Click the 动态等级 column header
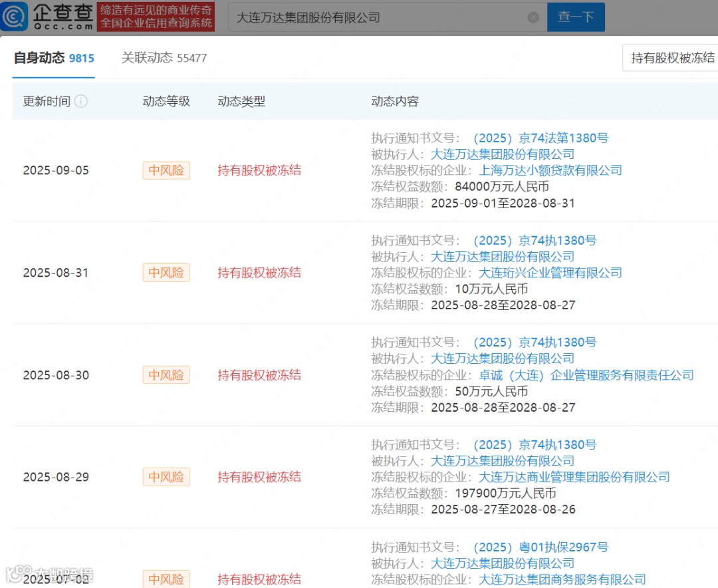Image resolution: width=718 pixels, height=588 pixels. pos(166,101)
